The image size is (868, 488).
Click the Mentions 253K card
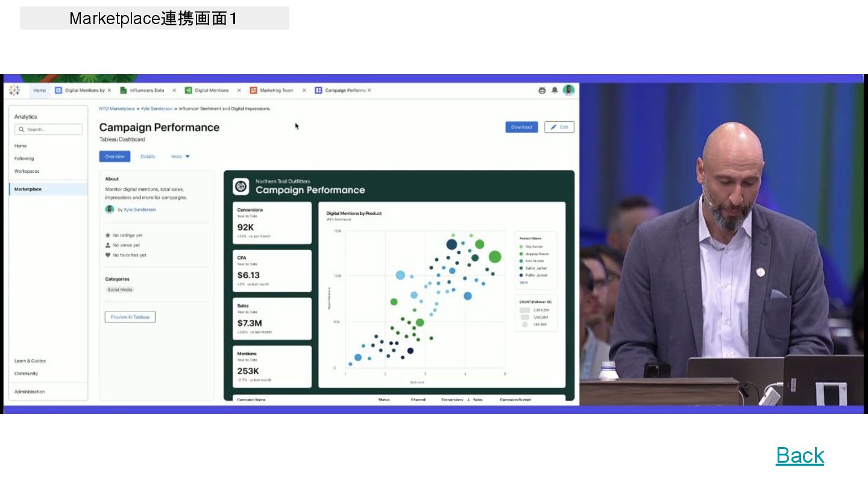point(272,366)
